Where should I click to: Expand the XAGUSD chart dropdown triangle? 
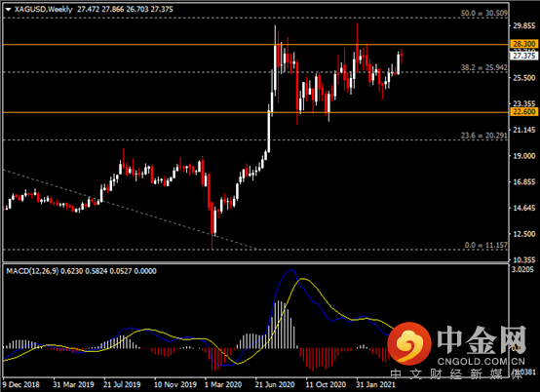click(x=9, y=10)
